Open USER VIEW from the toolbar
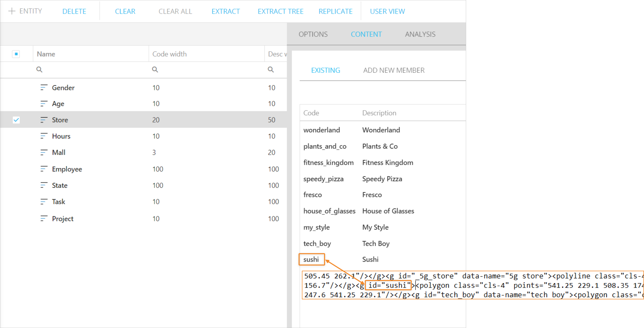The image size is (644, 328). (387, 11)
